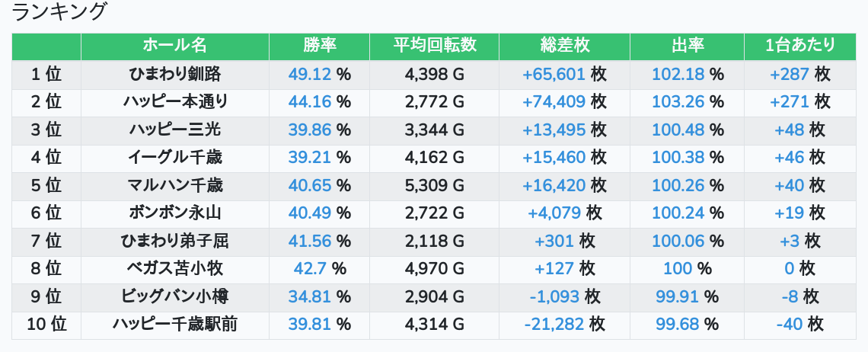Open the マルハン千歳 hall entry
The height and width of the screenshot is (352, 868).
175,185
